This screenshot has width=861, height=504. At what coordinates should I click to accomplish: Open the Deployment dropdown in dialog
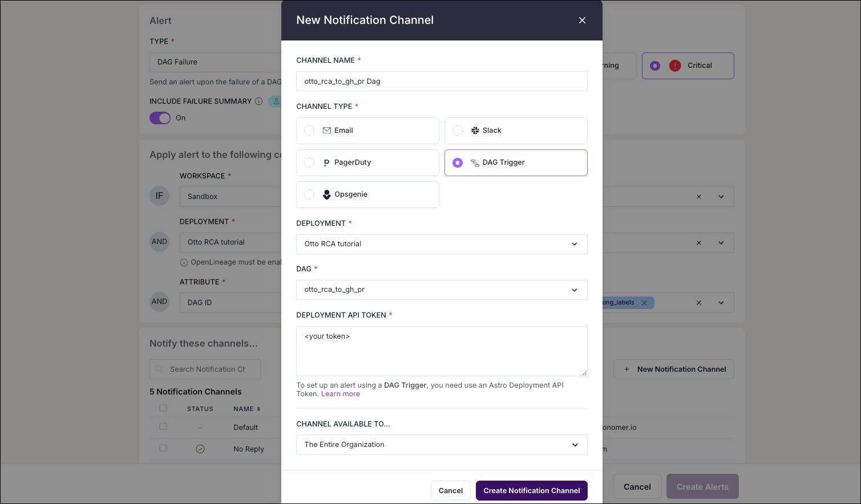pyautogui.click(x=442, y=244)
